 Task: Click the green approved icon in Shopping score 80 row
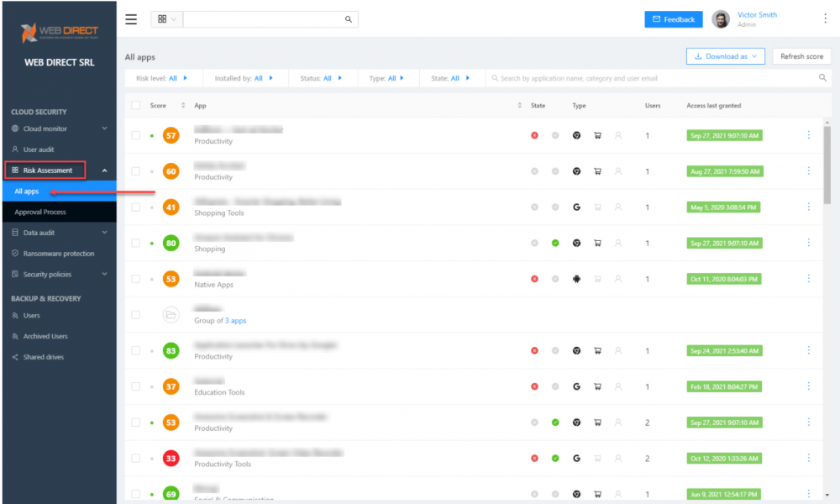tap(555, 243)
